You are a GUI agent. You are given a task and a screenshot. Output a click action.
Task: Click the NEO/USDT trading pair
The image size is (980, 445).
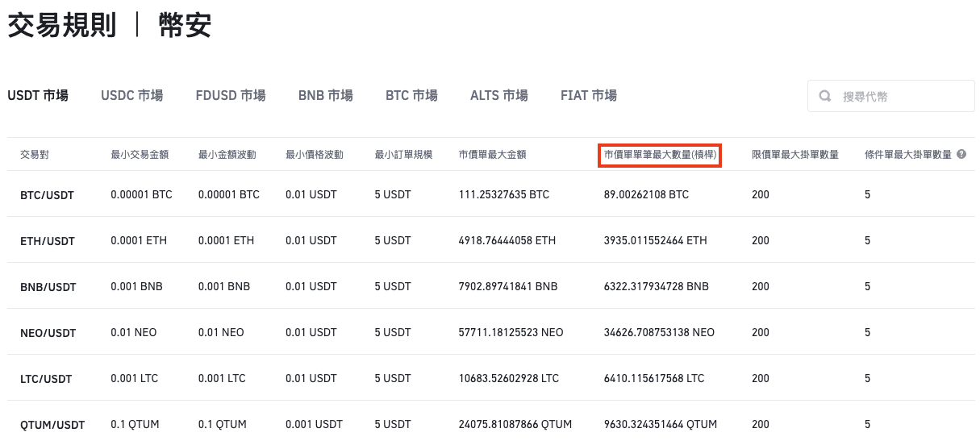(48, 333)
